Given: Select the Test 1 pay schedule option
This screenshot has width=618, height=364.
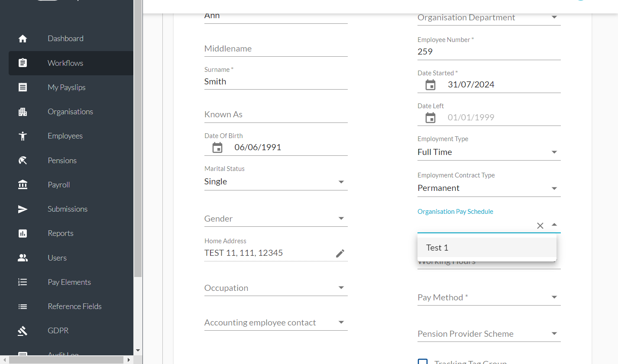Looking at the screenshot, I should tap(487, 248).
